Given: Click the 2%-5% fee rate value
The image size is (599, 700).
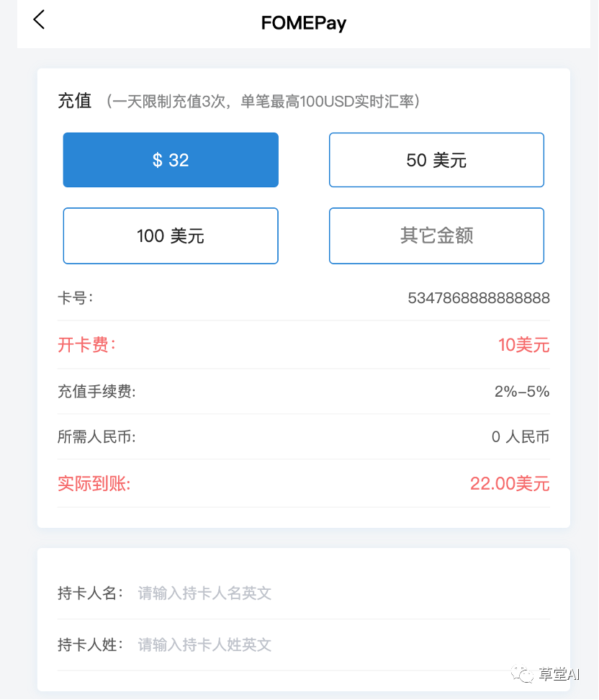Looking at the screenshot, I should [x=522, y=392].
